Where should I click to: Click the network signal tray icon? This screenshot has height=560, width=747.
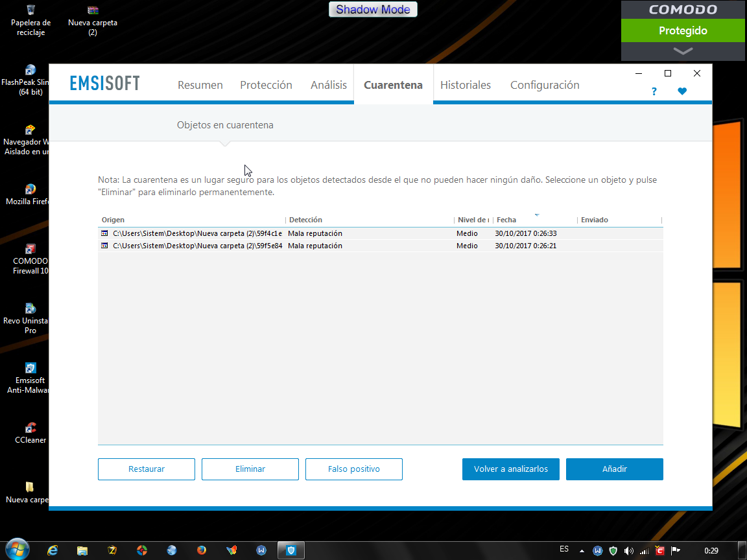click(x=644, y=551)
